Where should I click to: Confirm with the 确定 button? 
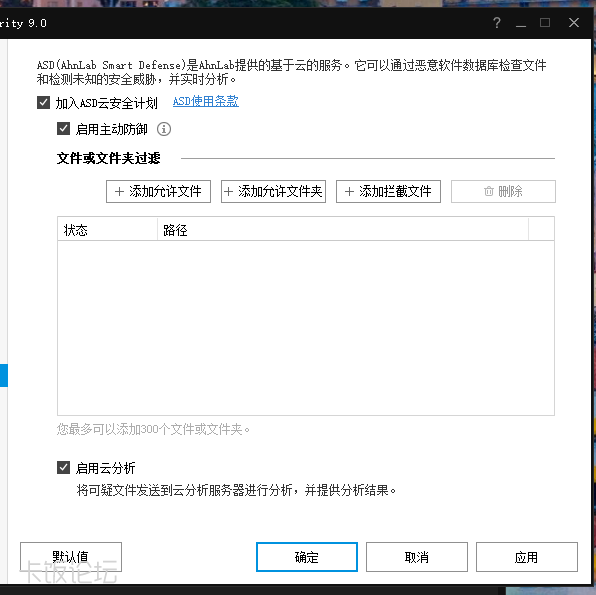click(x=307, y=557)
